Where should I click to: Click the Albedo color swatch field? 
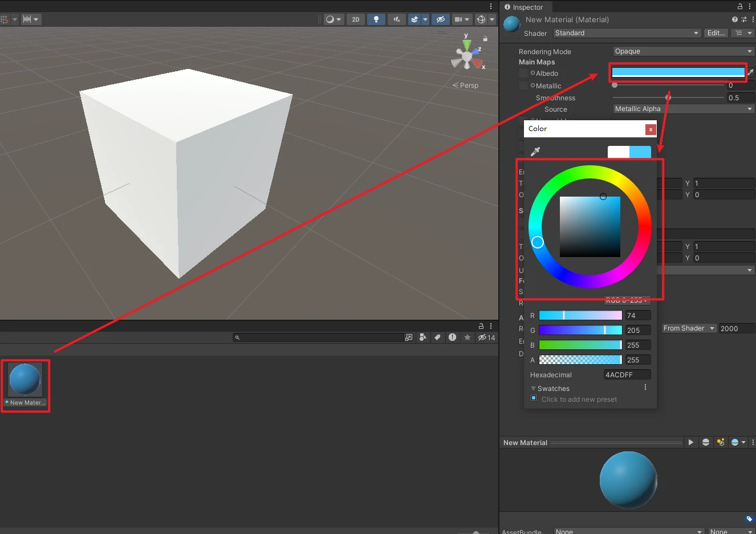(678, 72)
